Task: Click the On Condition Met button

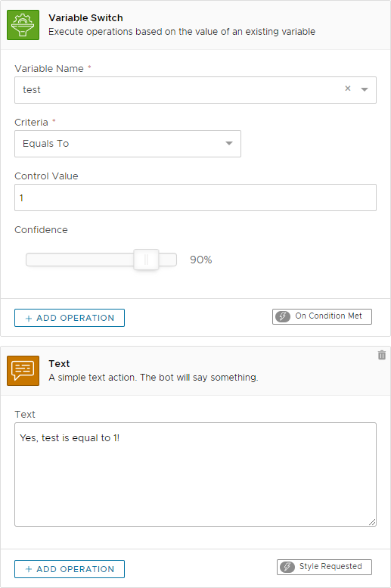Action: click(x=322, y=316)
